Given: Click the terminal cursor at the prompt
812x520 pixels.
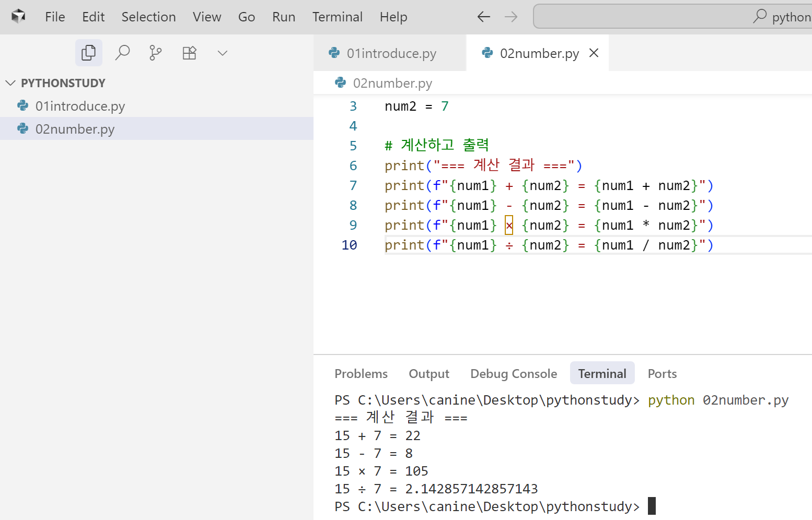Looking at the screenshot, I should [652, 506].
